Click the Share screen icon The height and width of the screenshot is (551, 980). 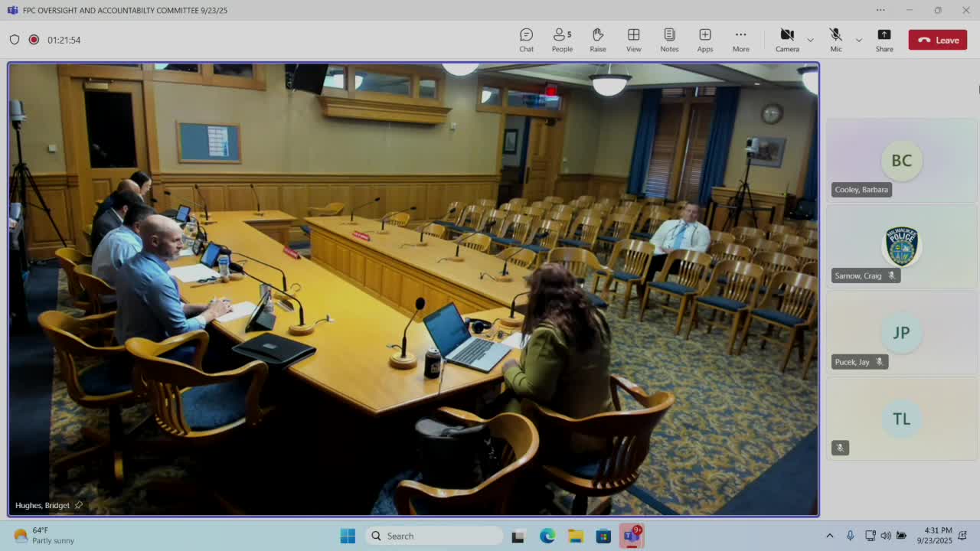click(x=884, y=40)
